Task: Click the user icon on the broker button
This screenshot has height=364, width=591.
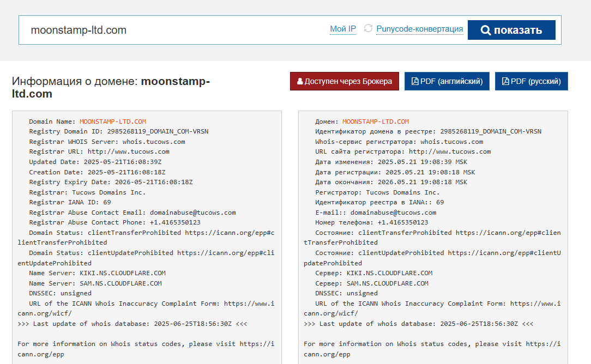Action: [x=300, y=81]
